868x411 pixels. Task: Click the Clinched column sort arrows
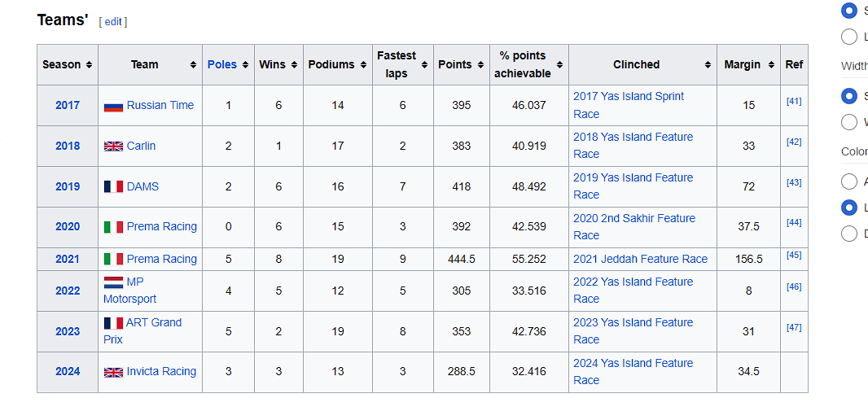pos(708,65)
